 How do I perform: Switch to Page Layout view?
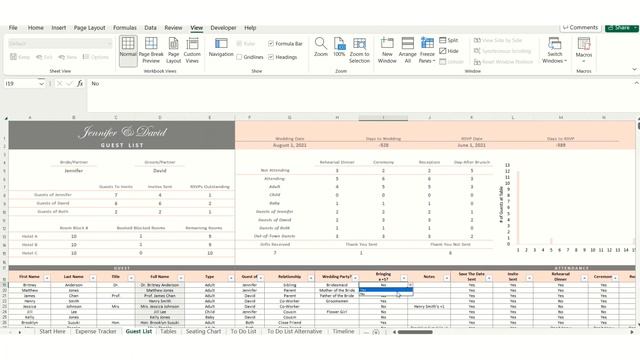[x=173, y=50]
